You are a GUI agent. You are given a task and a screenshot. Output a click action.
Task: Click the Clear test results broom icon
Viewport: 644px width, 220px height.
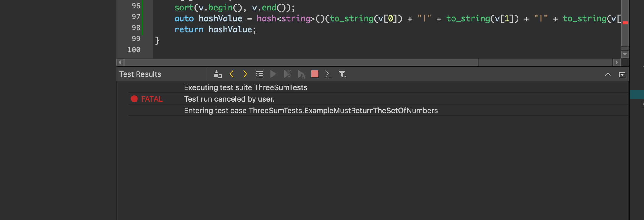217,74
